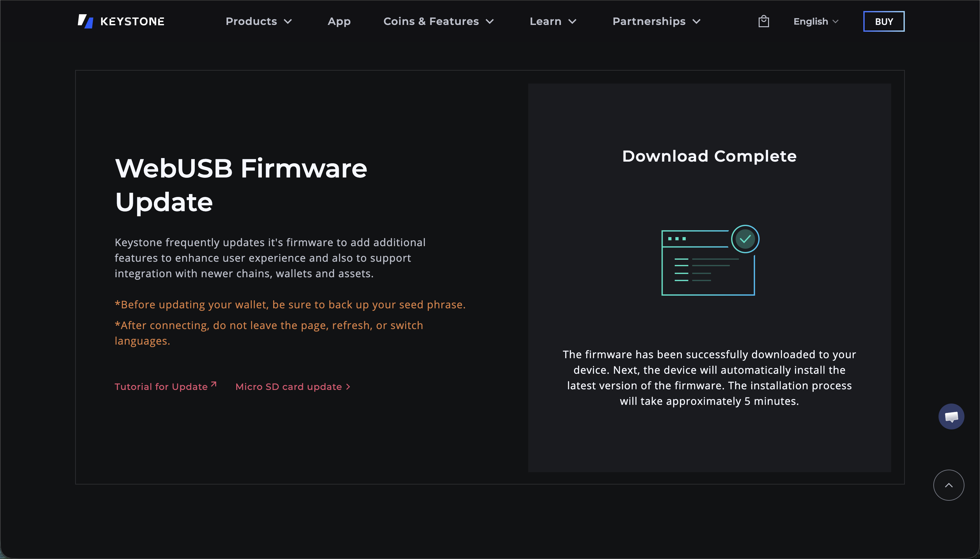980x559 pixels.
Task: Click the firmware successfully downloaded message
Action: [x=709, y=378]
